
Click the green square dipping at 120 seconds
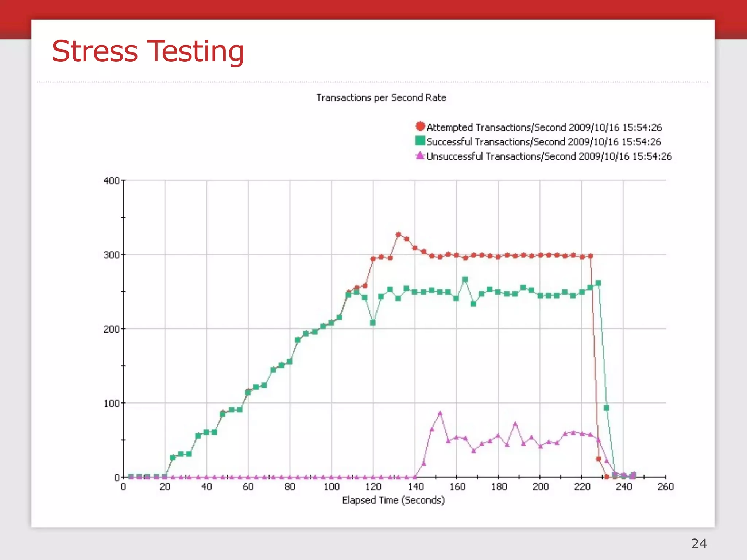click(373, 323)
